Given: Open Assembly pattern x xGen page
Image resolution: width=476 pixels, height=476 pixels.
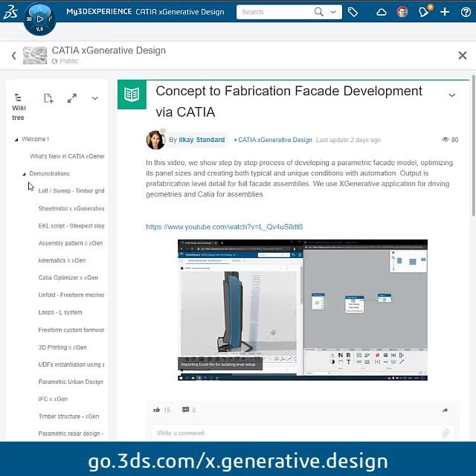Looking at the screenshot, I should tap(71, 243).
